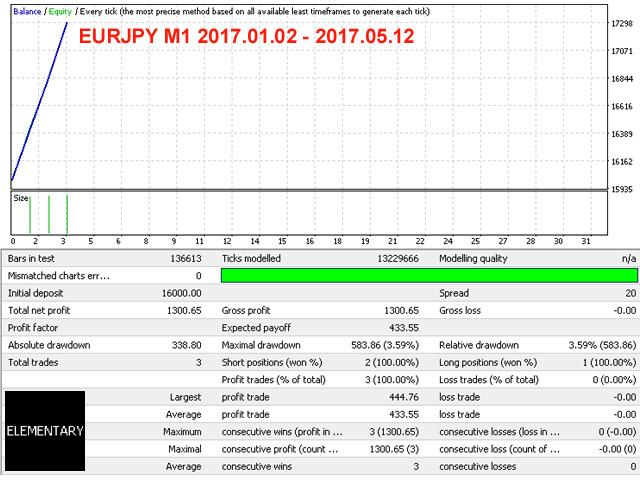Click Short positions value 2 (100.00%)
This screenshot has height=480, width=640.
coord(392,362)
